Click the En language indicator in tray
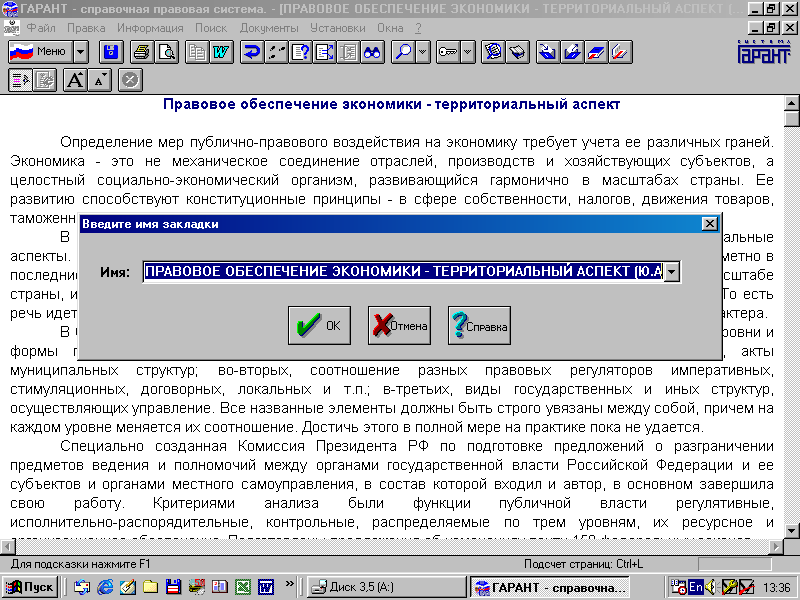Screen dimensions: 800x600 (696, 587)
